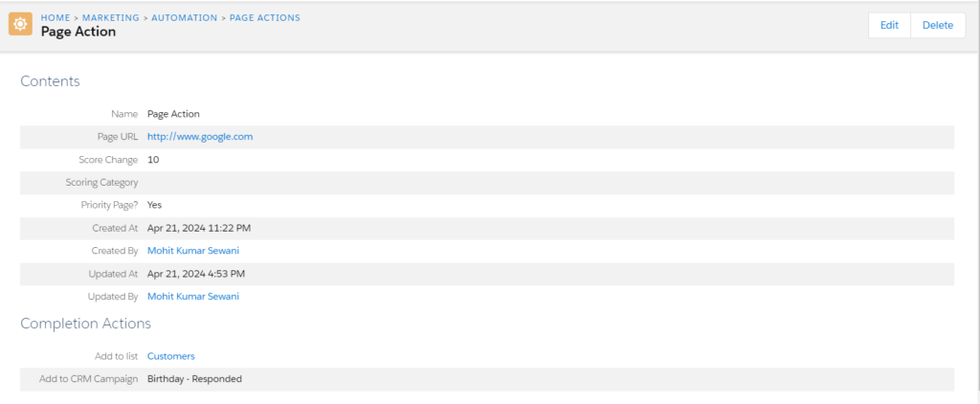The height and width of the screenshot is (404, 980).
Task: Click the Created At date value
Action: pyautogui.click(x=199, y=228)
